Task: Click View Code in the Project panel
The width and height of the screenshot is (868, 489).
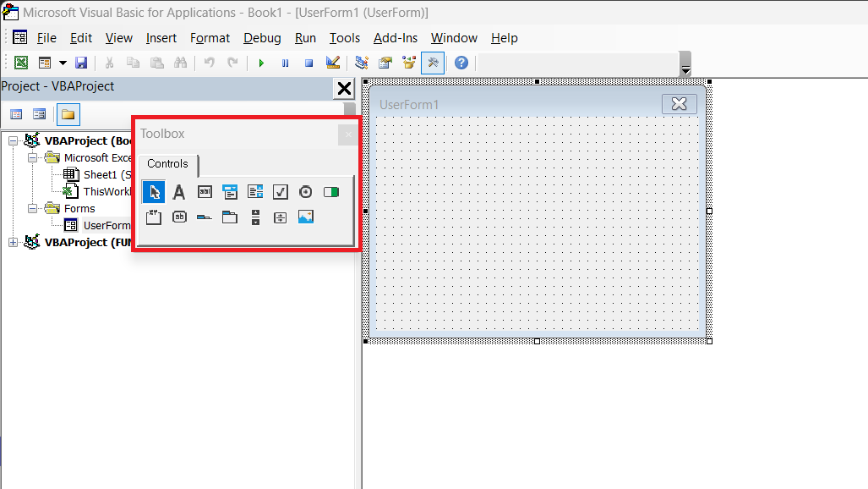Action: (x=17, y=114)
